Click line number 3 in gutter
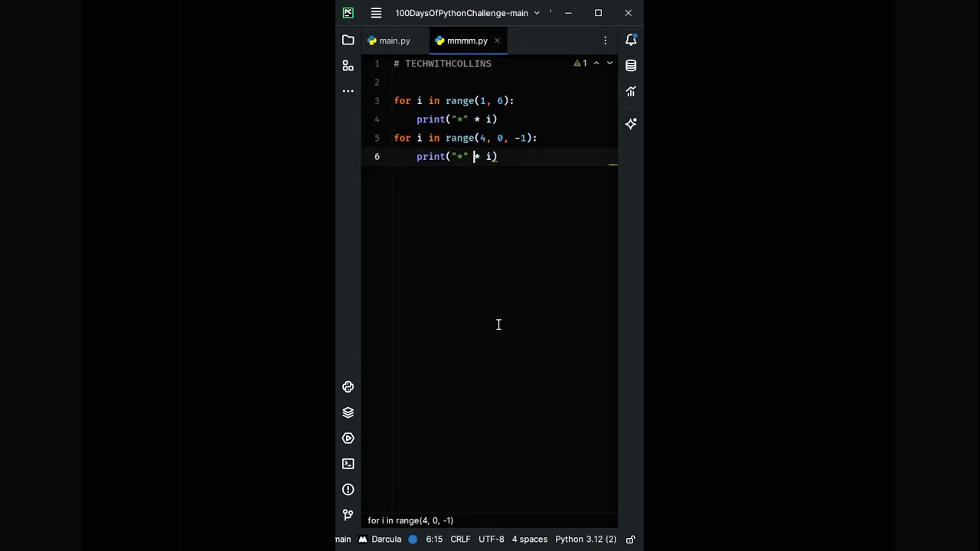Image resolution: width=980 pixels, height=551 pixels. [x=377, y=101]
